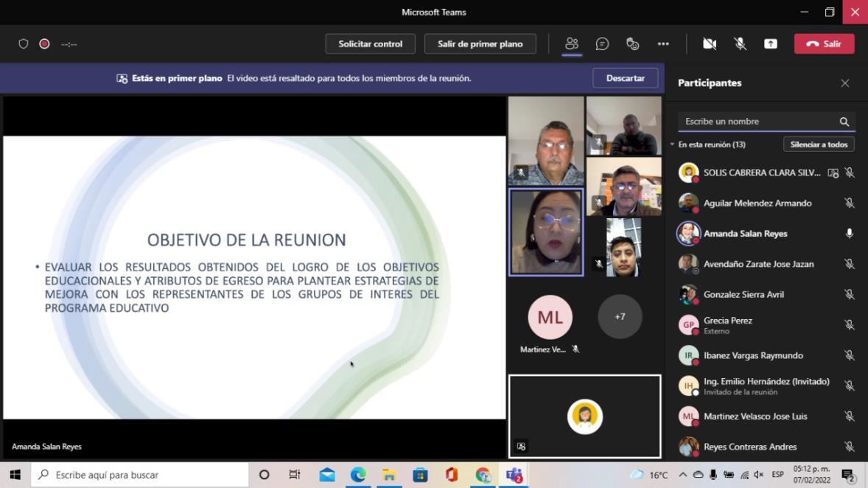Image resolution: width=868 pixels, height=488 pixels.
Task: Click the share content icon
Action: click(770, 43)
